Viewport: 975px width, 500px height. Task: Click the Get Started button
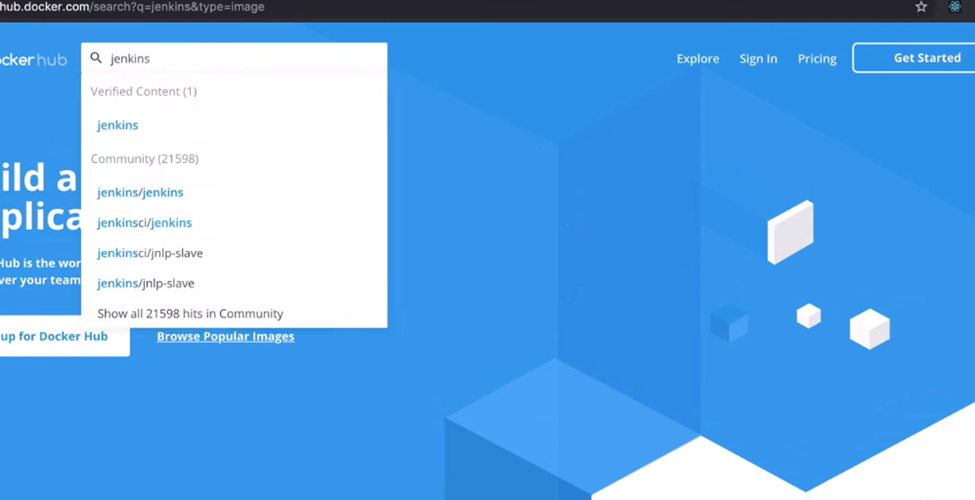[x=914, y=58]
